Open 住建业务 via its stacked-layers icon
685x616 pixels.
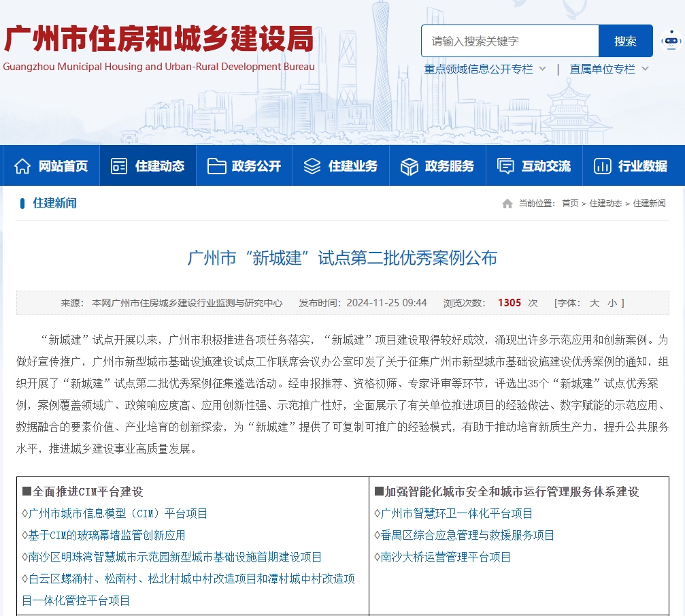[312, 165]
